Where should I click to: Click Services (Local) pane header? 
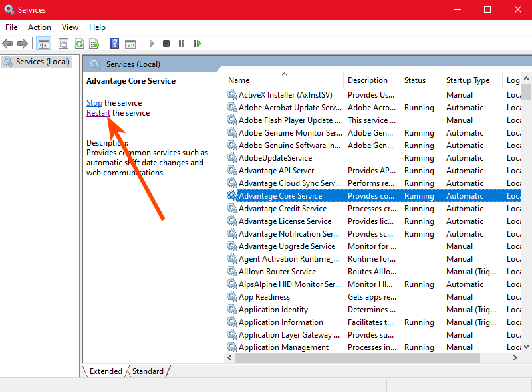(133, 64)
